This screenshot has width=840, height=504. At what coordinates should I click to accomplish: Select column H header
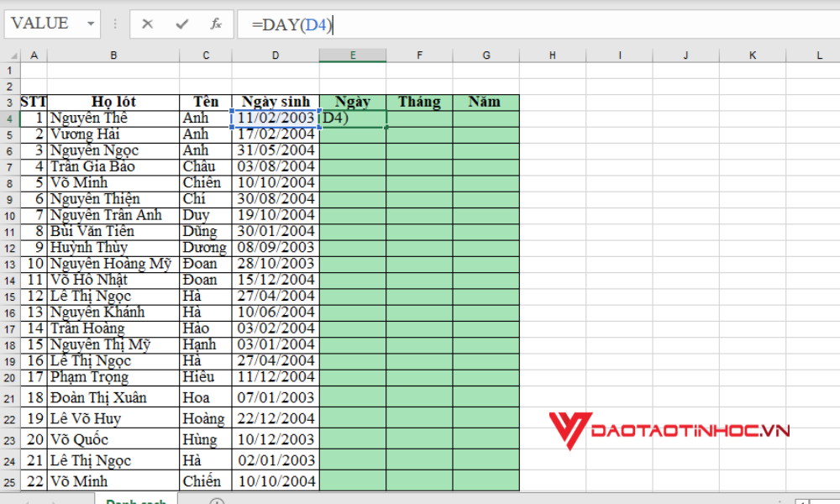(x=552, y=54)
